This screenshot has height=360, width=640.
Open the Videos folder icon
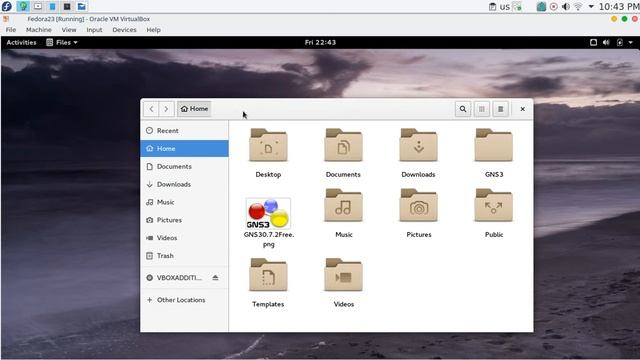[343, 275]
